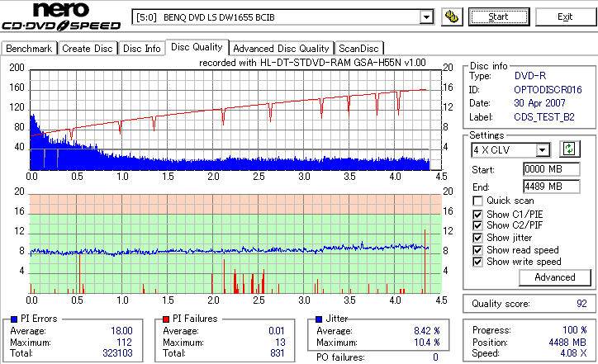Click the Start button
This screenshot has height=364, width=598.
(x=499, y=17)
